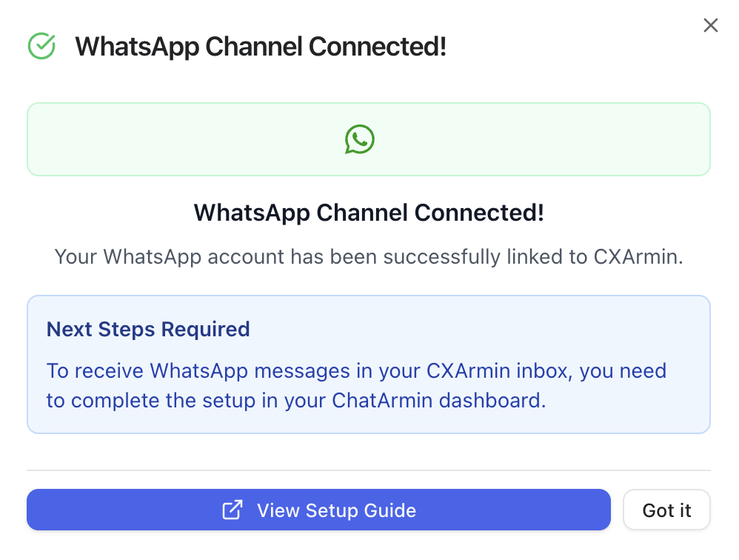Click the Next Steps Required heading
The image size is (739, 560).
click(148, 329)
